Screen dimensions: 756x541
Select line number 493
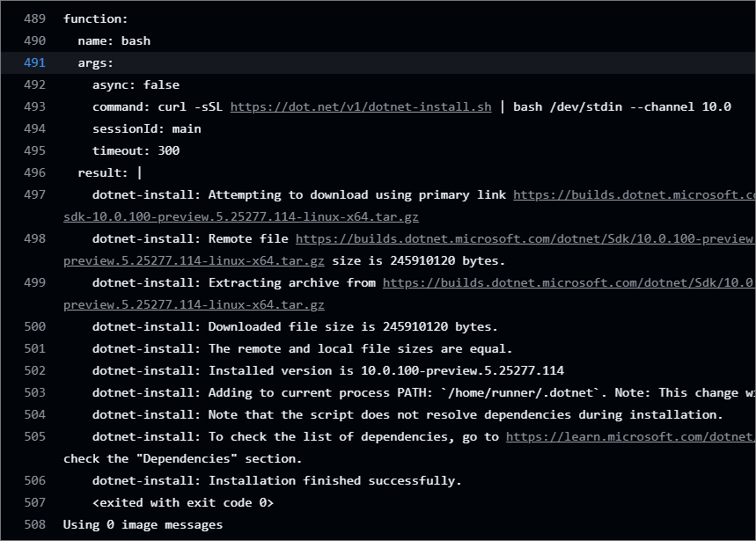pyautogui.click(x=34, y=106)
